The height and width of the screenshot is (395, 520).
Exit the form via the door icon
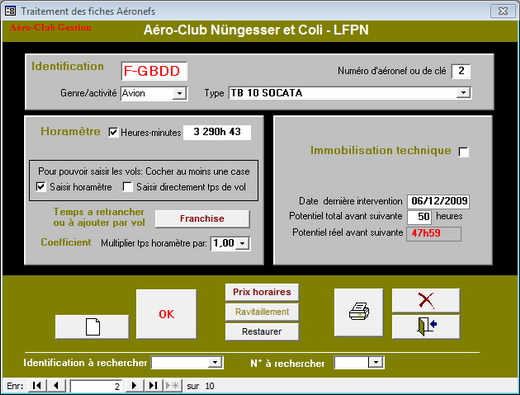tap(426, 327)
